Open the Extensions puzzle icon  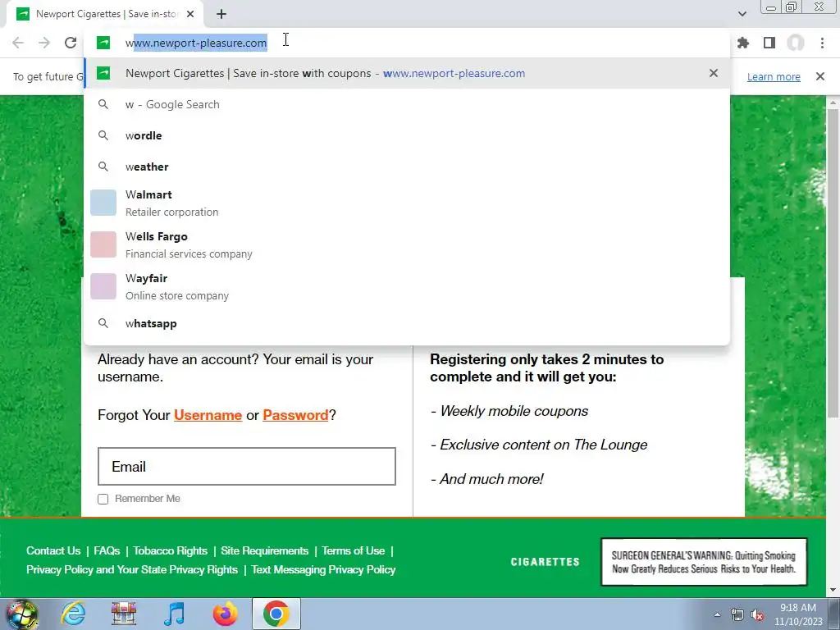click(x=743, y=43)
